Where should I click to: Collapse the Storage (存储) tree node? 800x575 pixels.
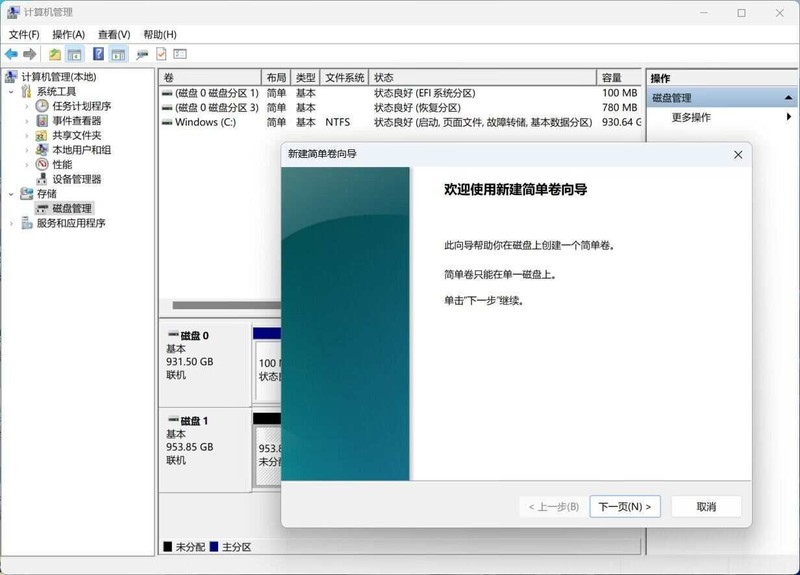[x=11, y=194]
